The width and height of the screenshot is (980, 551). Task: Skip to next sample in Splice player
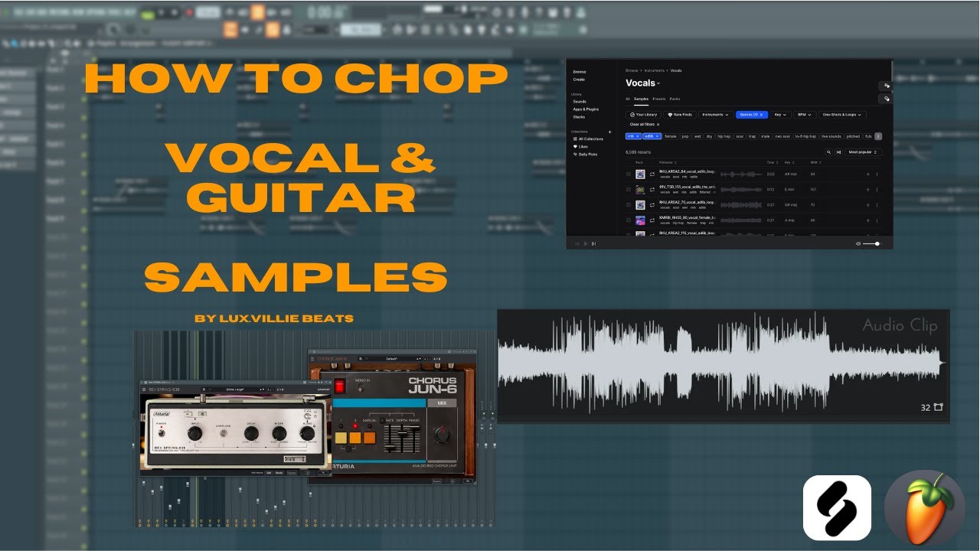pyautogui.click(x=593, y=243)
